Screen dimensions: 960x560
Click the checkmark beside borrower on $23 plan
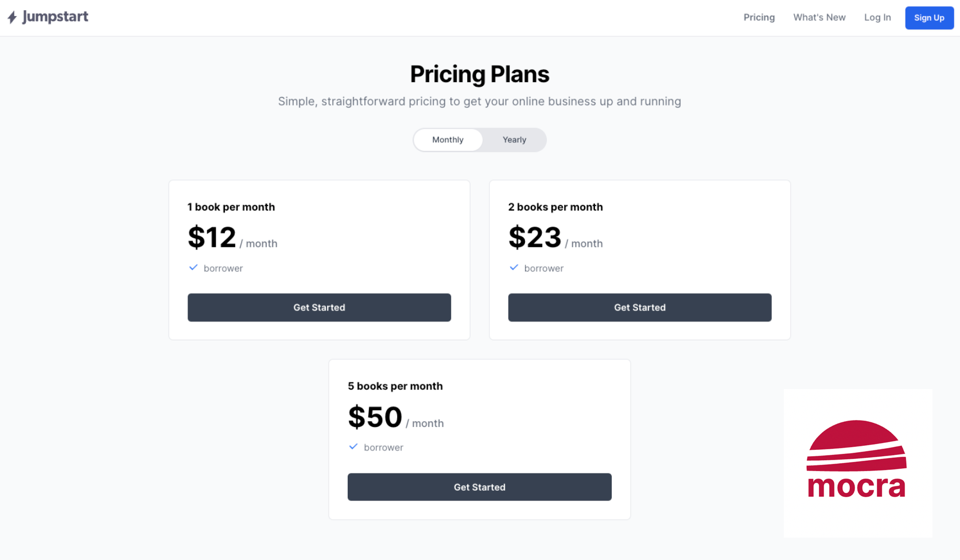[x=514, y=267]
